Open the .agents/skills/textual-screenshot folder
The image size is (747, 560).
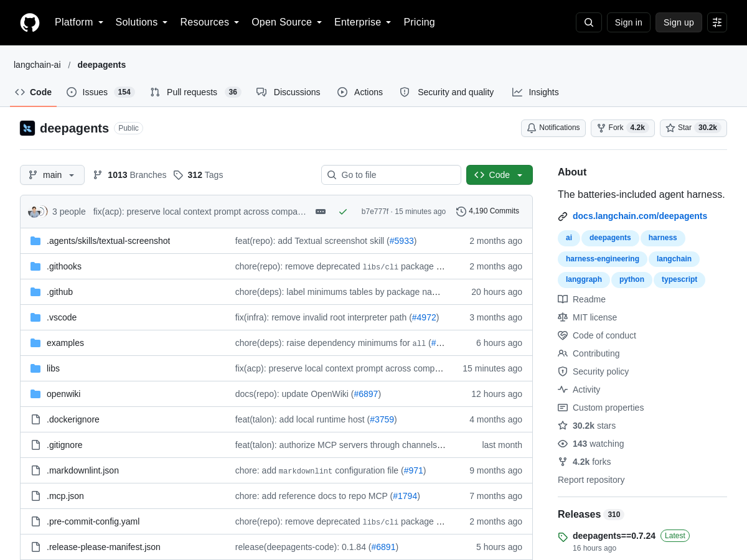point(108,241)
